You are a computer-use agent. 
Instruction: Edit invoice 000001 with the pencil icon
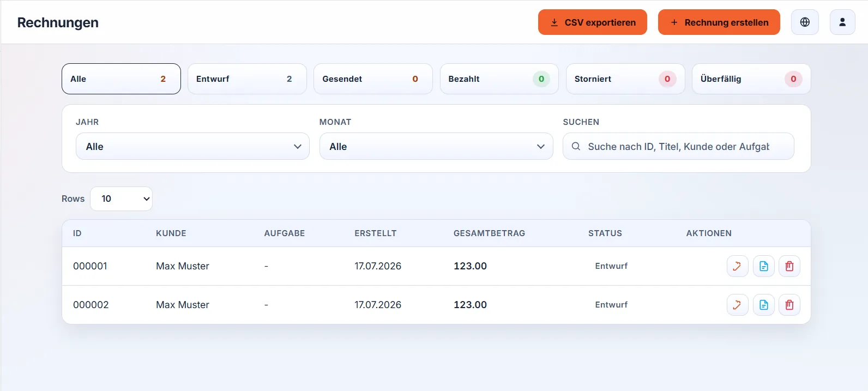737,266
